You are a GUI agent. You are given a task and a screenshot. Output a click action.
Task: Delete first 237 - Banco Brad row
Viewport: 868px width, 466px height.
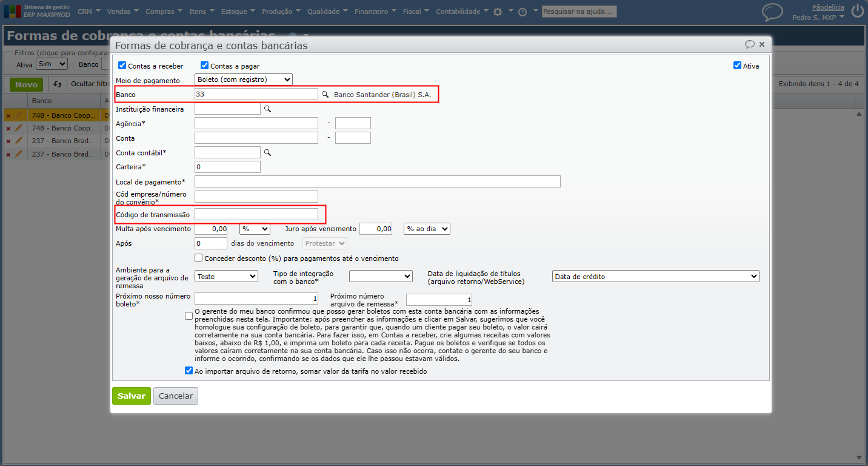(8, 141)
